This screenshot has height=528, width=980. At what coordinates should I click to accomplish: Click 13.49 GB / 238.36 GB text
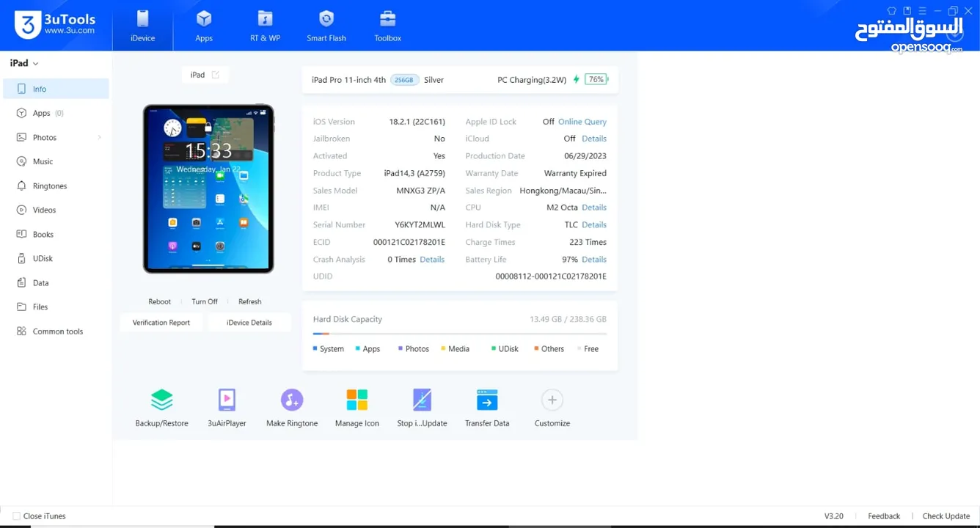(568, 320)
